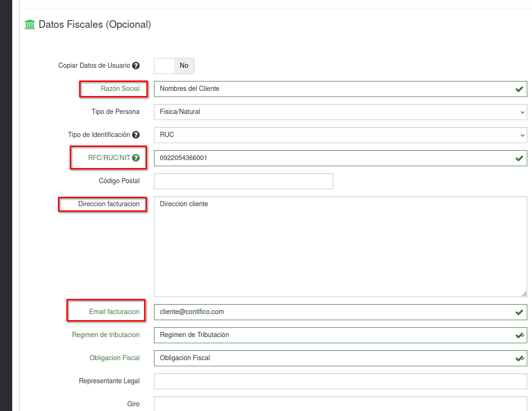Screen dimensions: 532x411
Task: Open the Tipo de Persona dropdown
Action: point(340,112)
